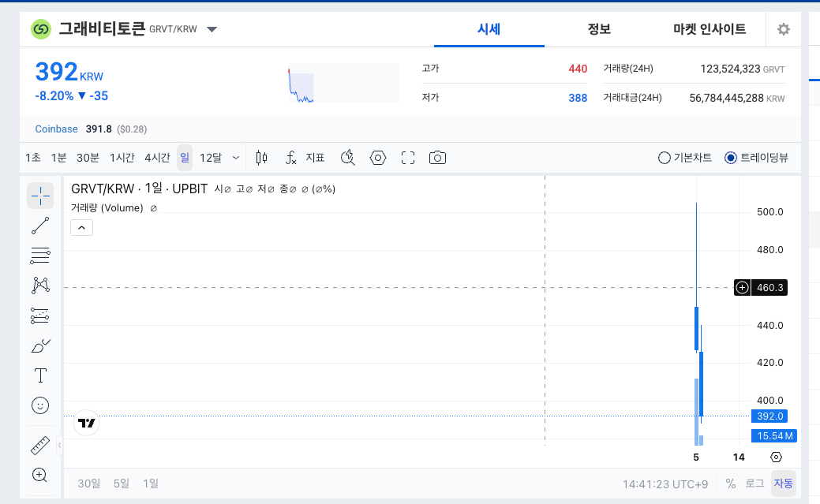This screenshot has height=504, width=820.
Task: Choose the pattern drawing tool
Action: (40, 286)
